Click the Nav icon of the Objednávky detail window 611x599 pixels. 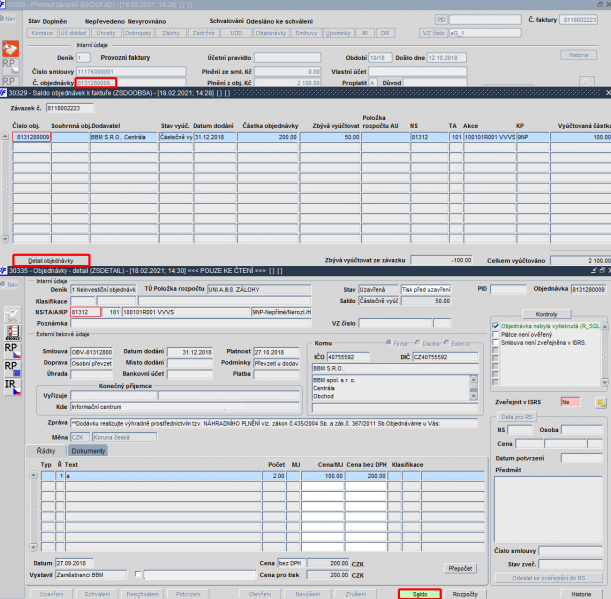tap(9, 283)
